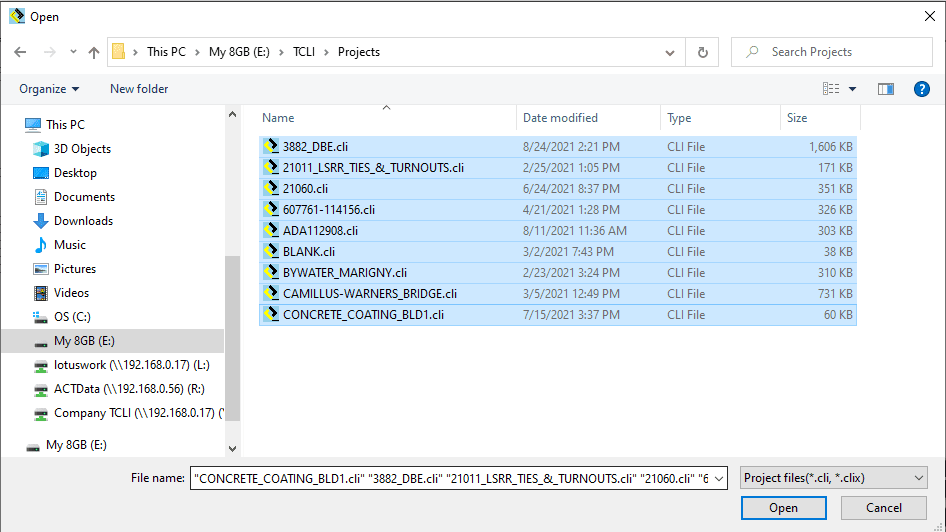Expand address bar previous locations dropdown

click(x=670, y=52)
